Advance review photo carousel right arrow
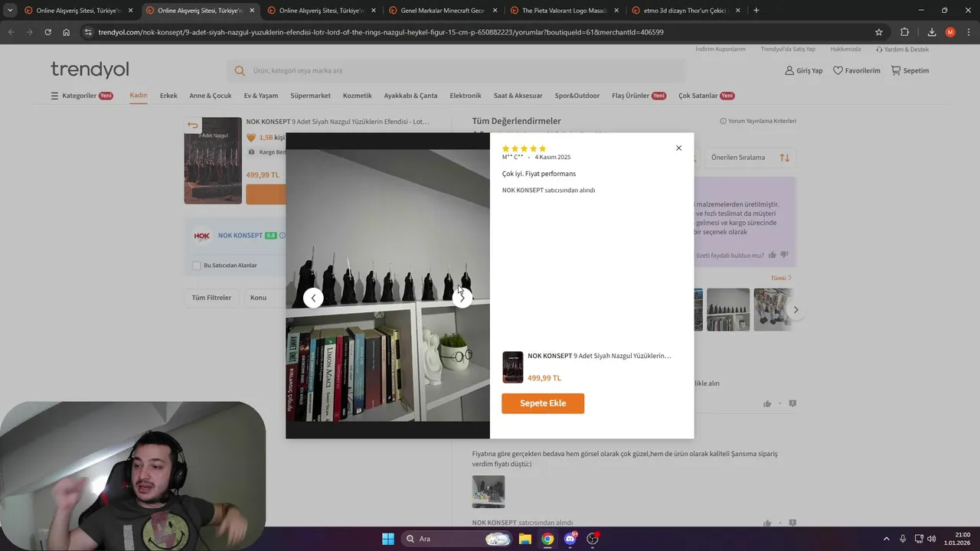 coord(795,310)
